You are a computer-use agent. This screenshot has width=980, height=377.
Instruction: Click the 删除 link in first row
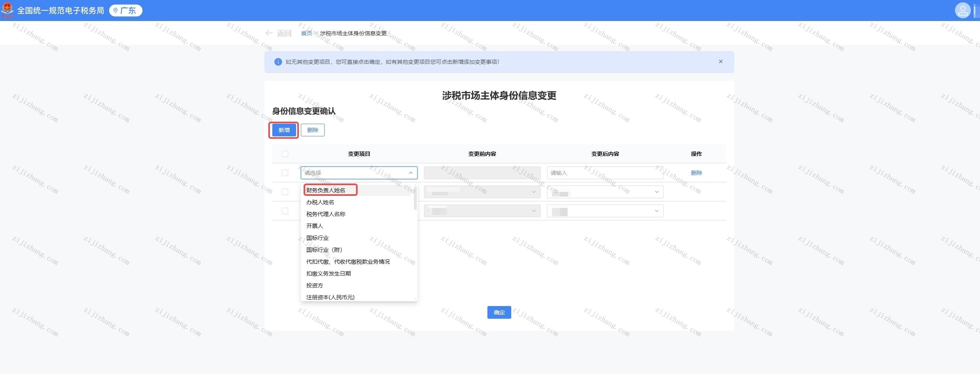[x=697, y=173]
